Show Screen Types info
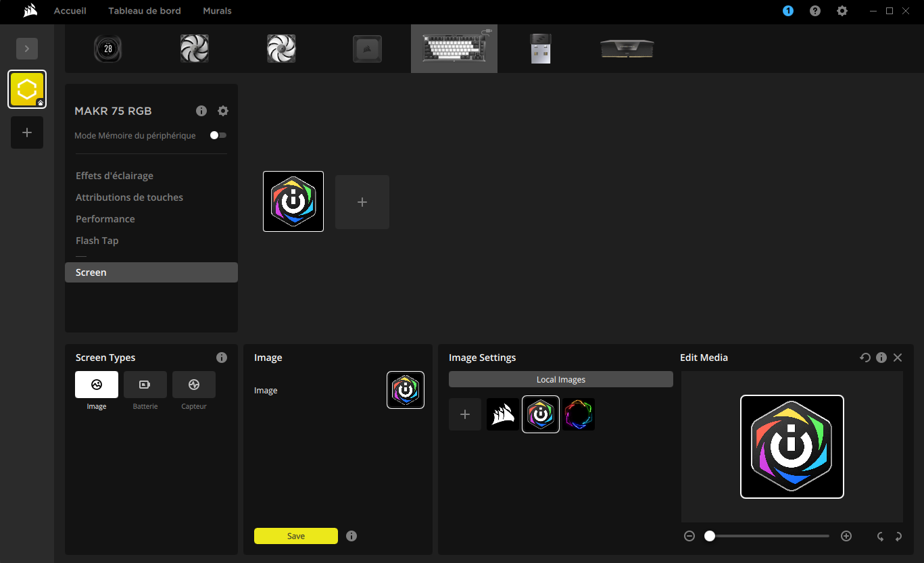Screen dimensions: 924x563 222,358
